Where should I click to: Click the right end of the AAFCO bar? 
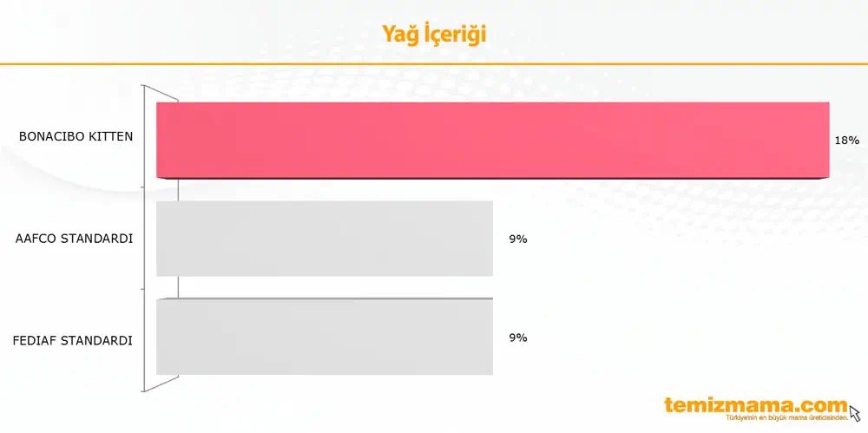[490, 238]
